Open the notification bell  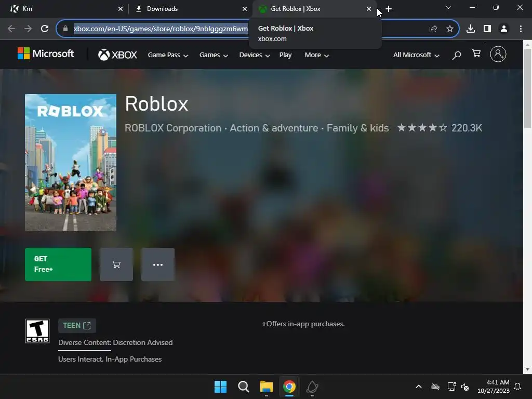pyautogui.click(x=518, y=387)
